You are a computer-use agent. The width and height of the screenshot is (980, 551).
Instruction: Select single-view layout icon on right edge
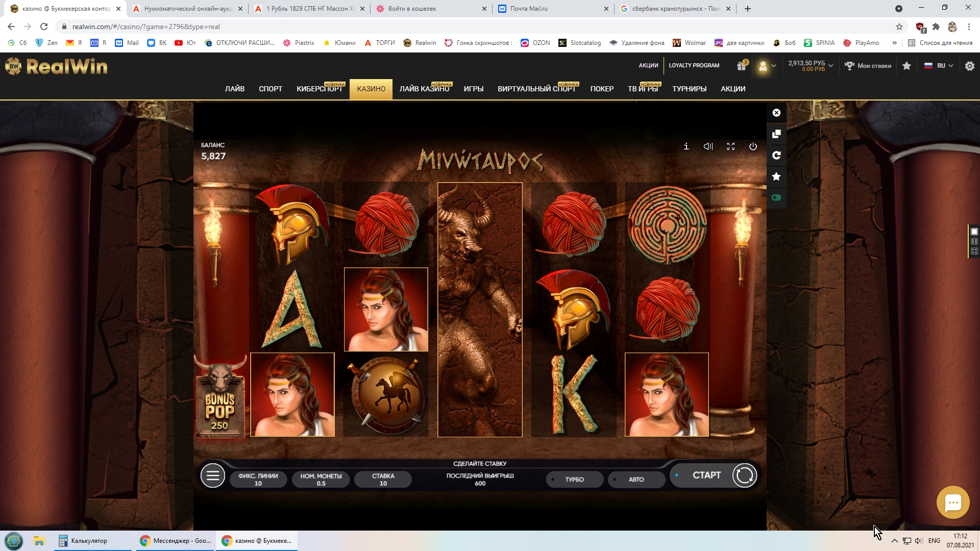pyautogui.click(x=974, y=232)
